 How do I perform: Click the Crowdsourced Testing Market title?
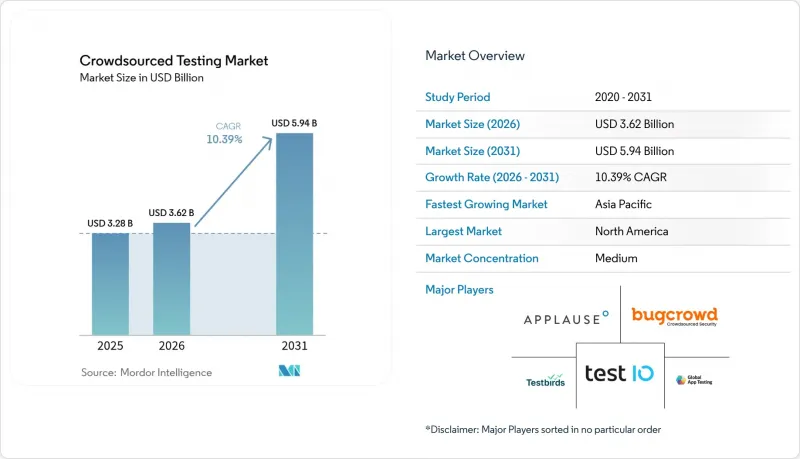(174, 61)
